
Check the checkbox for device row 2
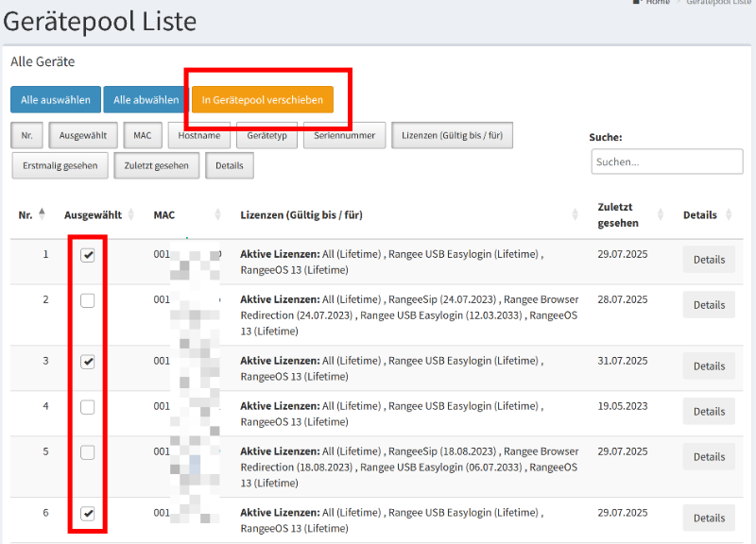(x=88, y=301)
